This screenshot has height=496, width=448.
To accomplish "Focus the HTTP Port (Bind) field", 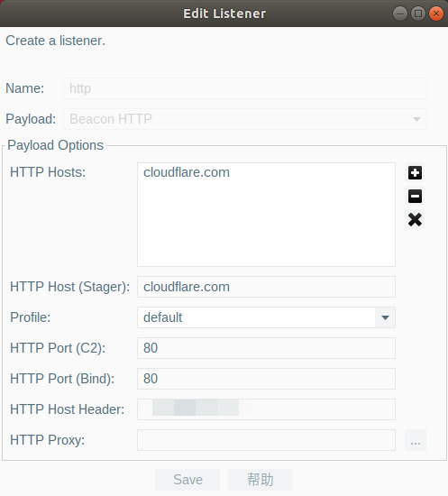I will pos(266,379).
